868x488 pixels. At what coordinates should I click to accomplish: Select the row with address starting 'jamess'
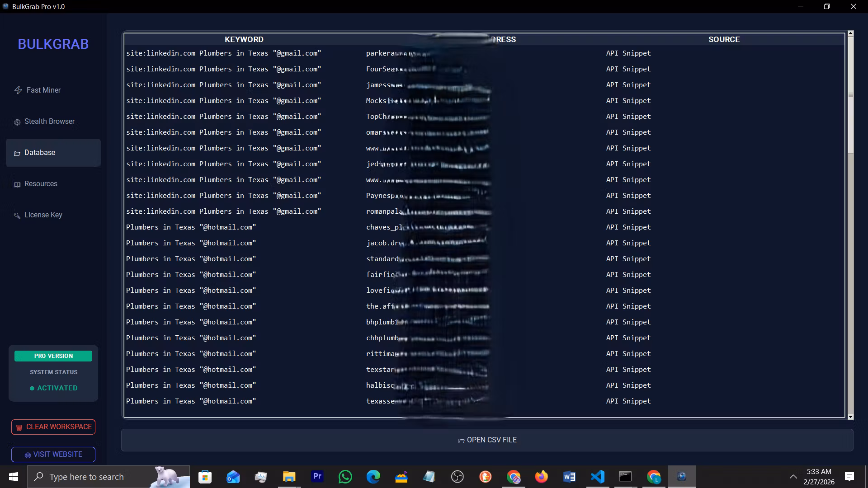tap(484, 85)
